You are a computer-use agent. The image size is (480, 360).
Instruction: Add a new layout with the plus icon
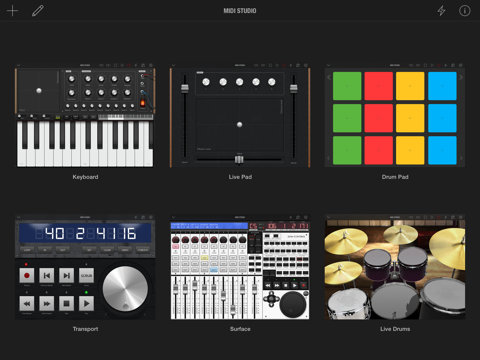pyautogui.click(x=13, y=11)
